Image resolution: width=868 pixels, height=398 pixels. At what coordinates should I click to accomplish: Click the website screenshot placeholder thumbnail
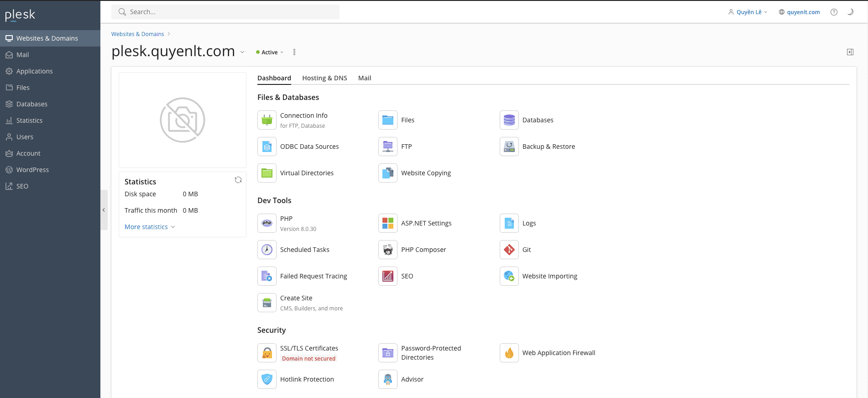coord(183,120)
